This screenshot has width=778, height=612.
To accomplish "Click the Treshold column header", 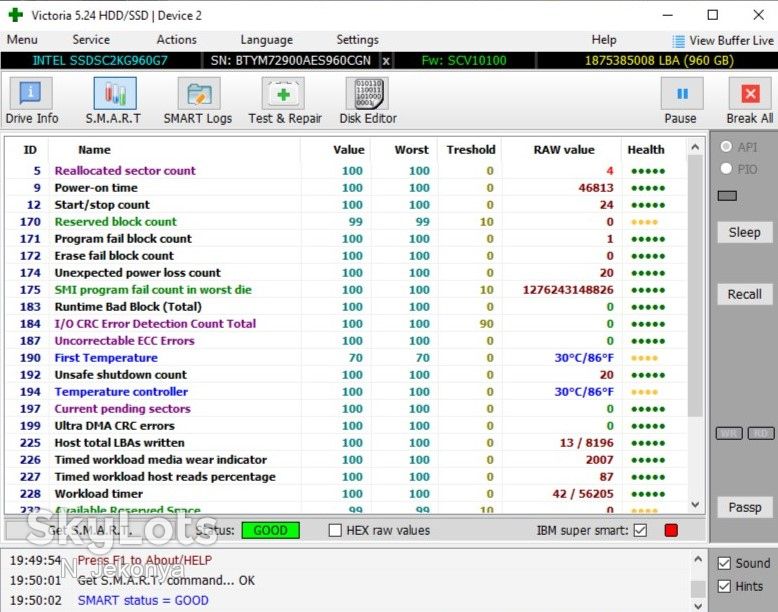I will (x=470, y=150).
